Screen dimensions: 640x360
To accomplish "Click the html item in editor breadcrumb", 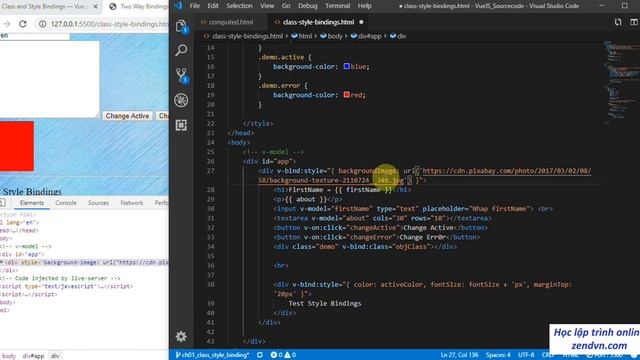I will pos(302,36).
